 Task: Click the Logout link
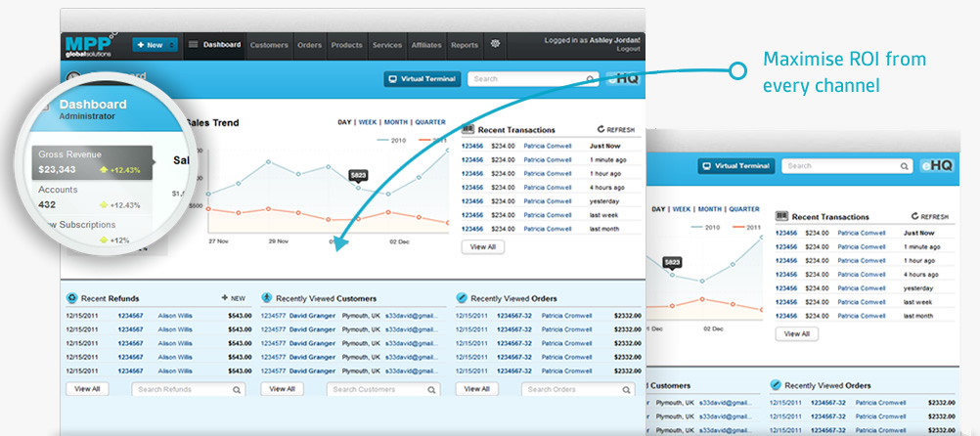point(628,49)
